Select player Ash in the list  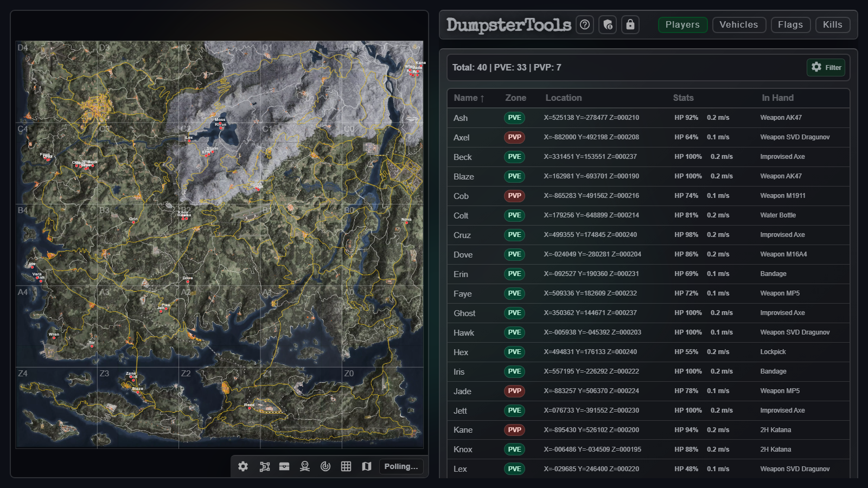tap(648, 118)
